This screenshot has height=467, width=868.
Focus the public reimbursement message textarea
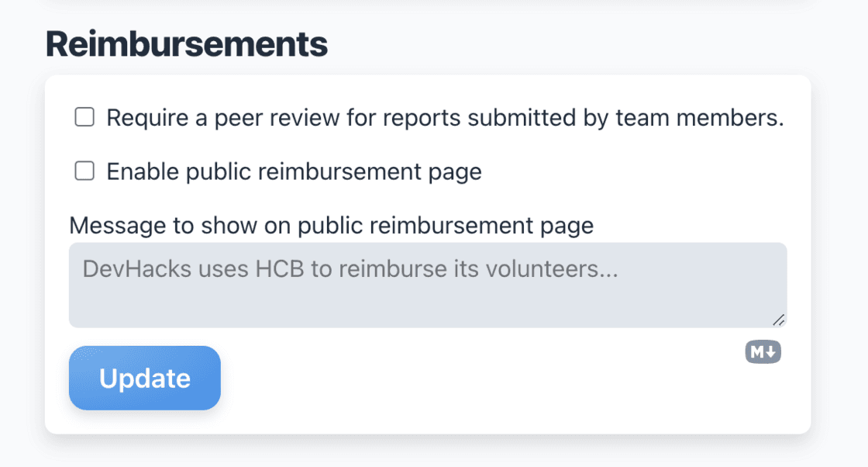pos(428,285)
